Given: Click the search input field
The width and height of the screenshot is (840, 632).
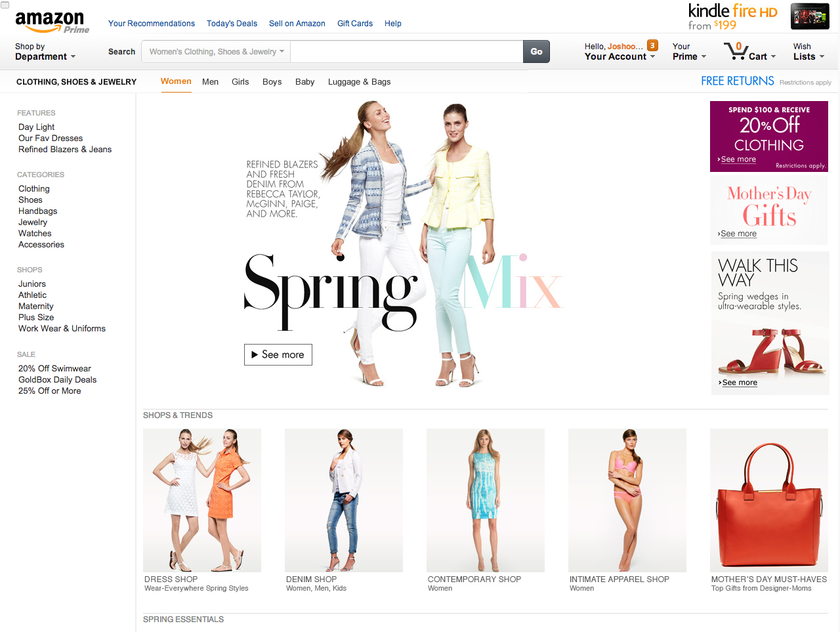Looking at the screenshot, I should [x=407, y=52].
